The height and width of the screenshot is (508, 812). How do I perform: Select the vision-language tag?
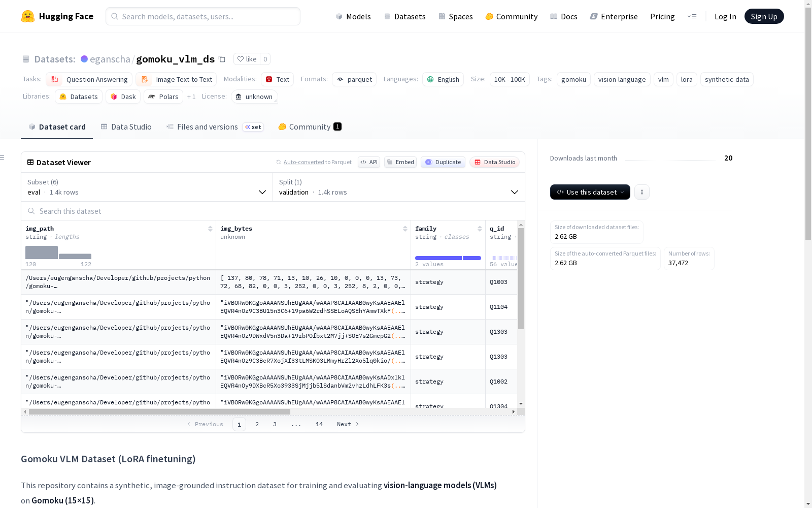coord(622,79)
